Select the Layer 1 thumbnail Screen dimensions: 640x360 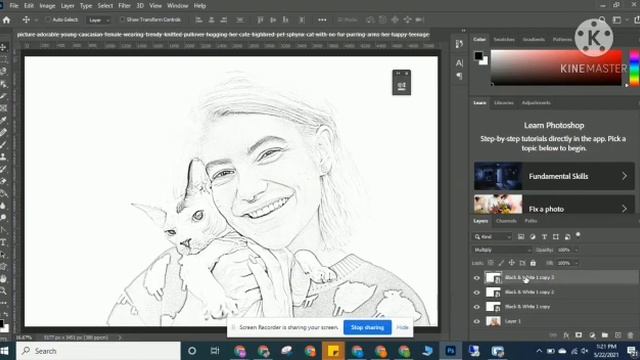(x=493, y=322)
